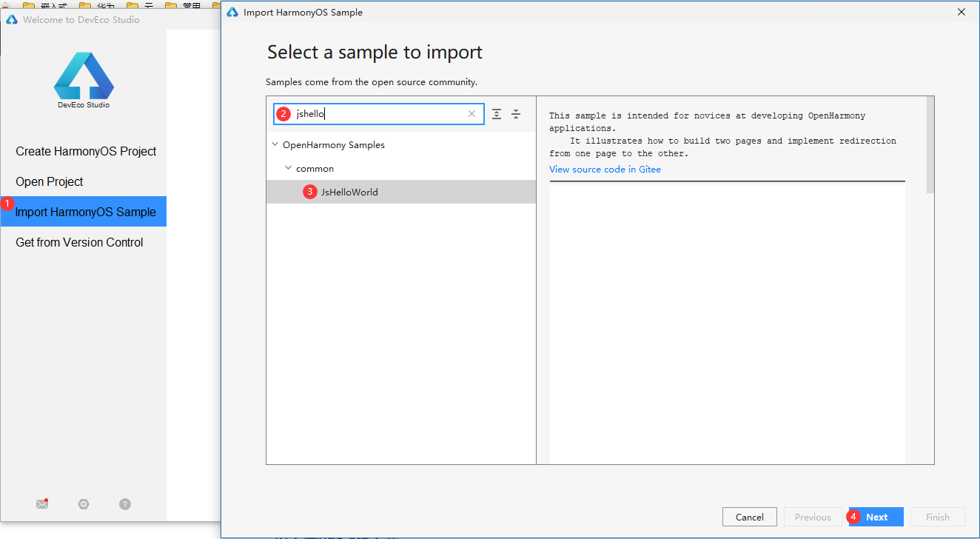Open the mail notifications icon in Welcome window
The height and width of the screenshot is (539, 980).
click(x=42, y=504)
